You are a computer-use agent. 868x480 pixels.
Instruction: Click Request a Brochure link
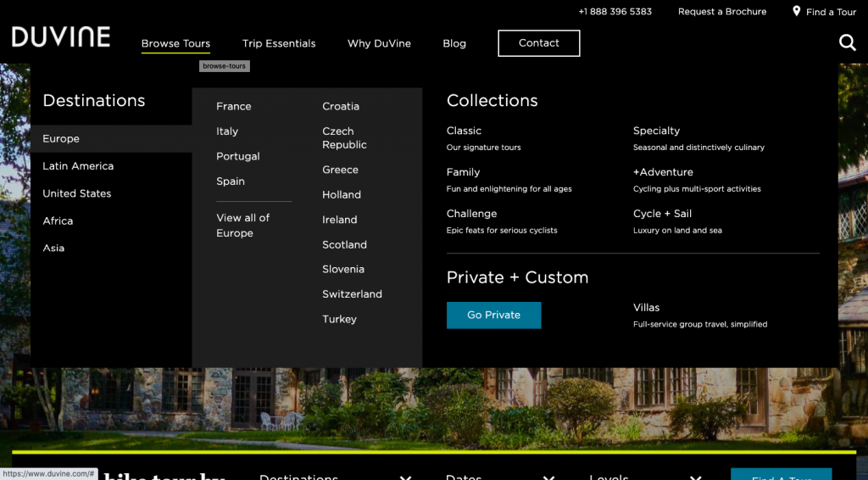point(722,12)
